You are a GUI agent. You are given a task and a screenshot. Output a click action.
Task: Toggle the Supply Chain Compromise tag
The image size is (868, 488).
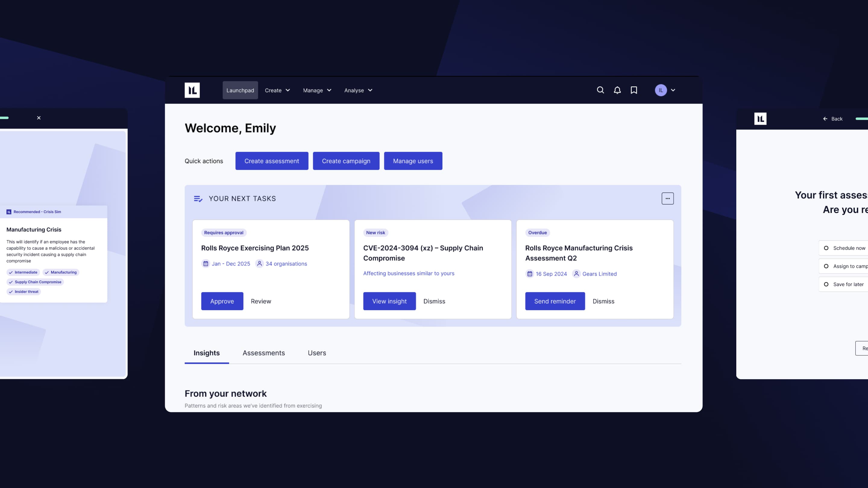point(35,282)
